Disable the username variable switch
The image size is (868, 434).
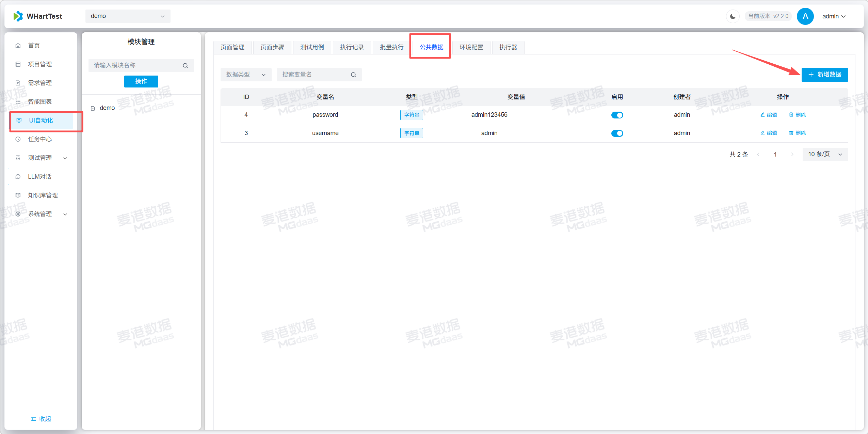pyautogui.click(x=617, y=133)
